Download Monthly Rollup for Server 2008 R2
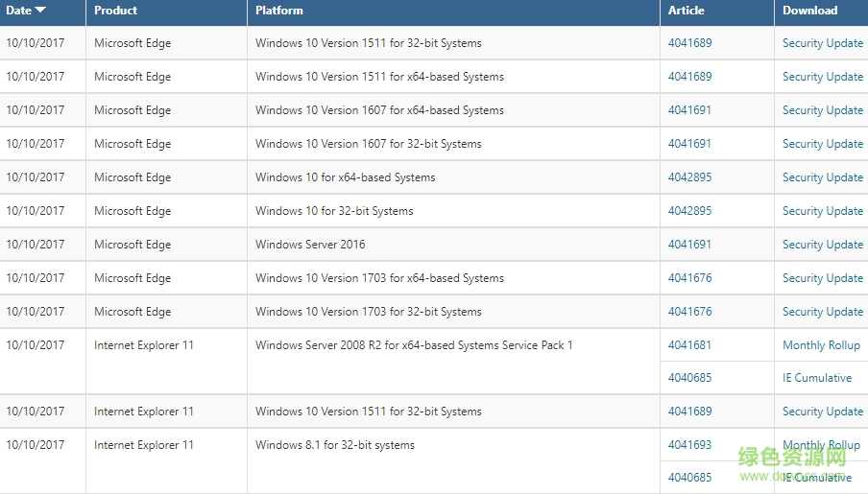 [x=821, y=345]
